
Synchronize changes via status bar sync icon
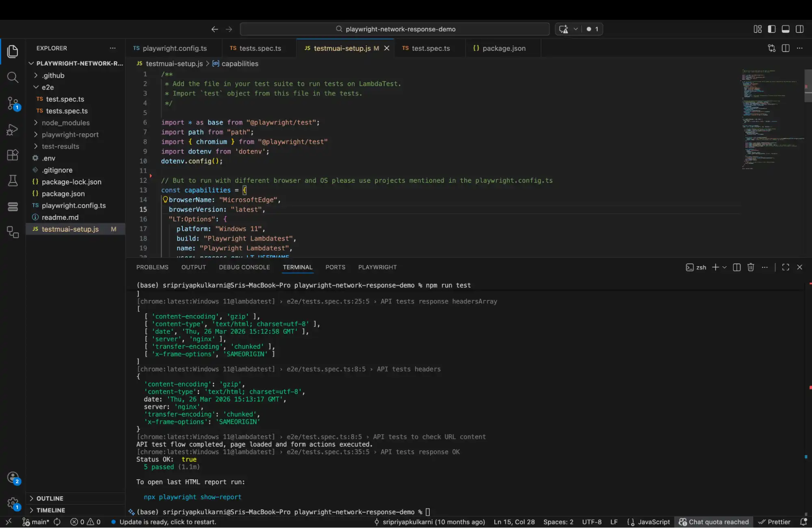[x=57, y=522]
